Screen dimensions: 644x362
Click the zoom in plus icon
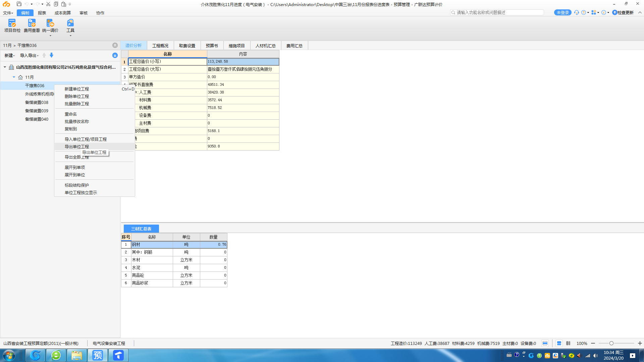point(640,343)
